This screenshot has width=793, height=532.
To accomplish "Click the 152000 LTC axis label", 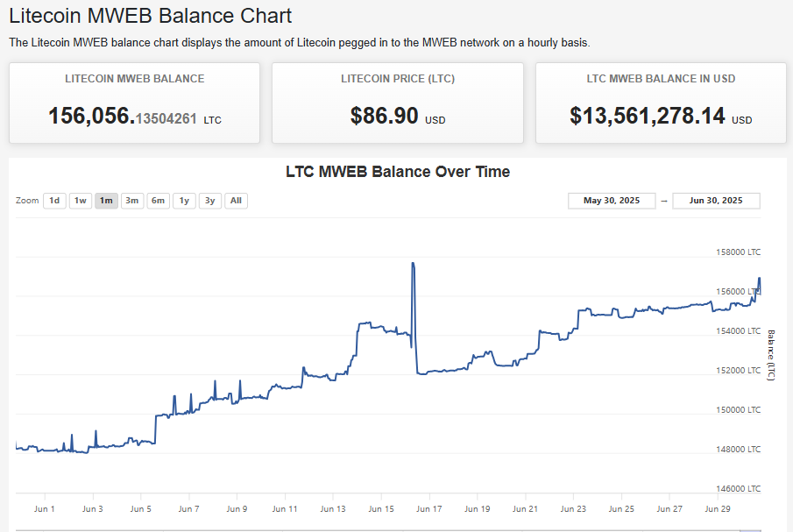I will (x=738, y=371).
